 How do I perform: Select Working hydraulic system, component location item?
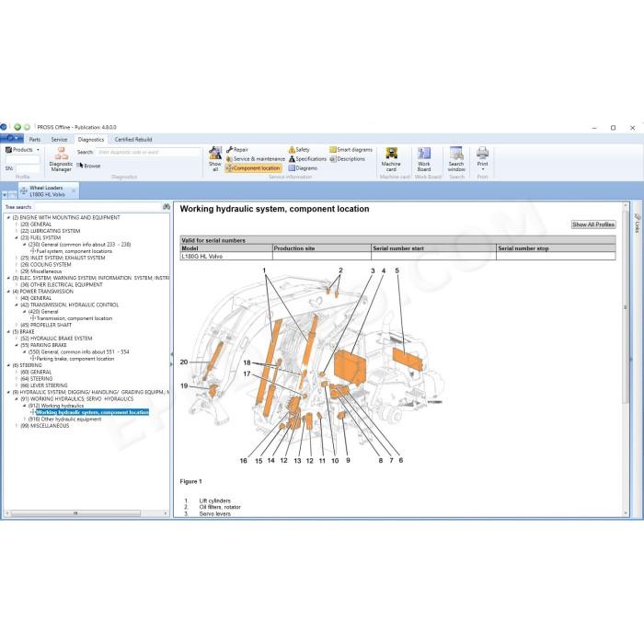pyautogui.click(x=92, y=412)
